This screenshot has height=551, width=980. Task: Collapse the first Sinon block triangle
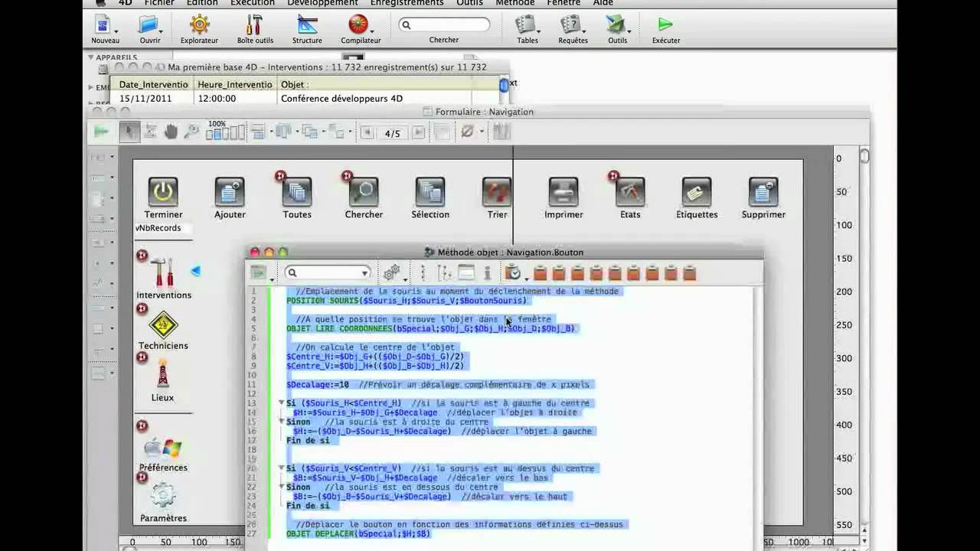click(x=281, y=421)
